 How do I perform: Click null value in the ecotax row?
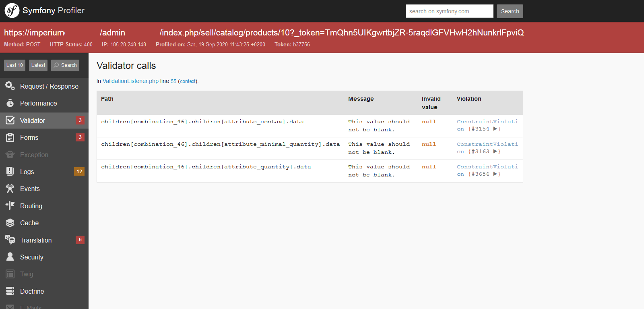coord(429,122)
